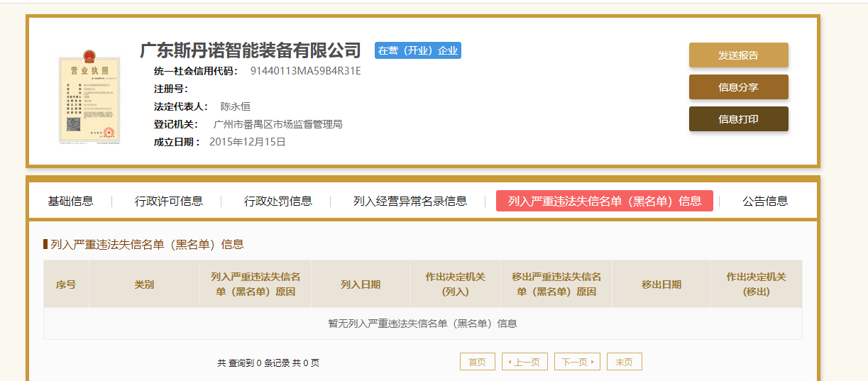Select the 行政处罚信息 tab

coord(278,201)
